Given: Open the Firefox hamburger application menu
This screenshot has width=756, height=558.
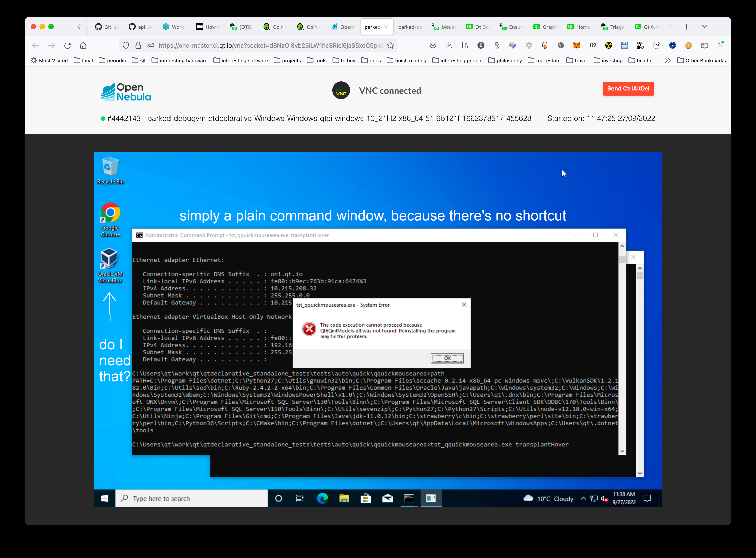Looking at the screenshot, I should click(720, 45).
